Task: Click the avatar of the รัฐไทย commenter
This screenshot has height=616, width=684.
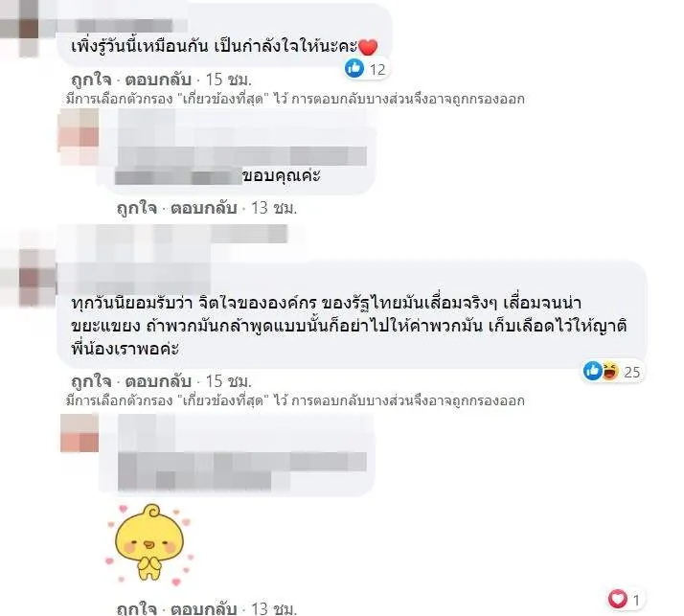Action: click(28, 277)
